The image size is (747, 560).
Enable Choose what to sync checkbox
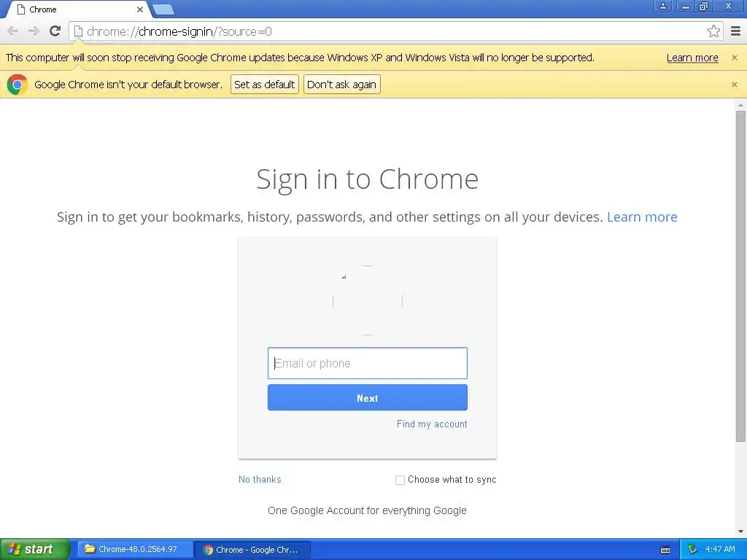[x=400, y=480]
